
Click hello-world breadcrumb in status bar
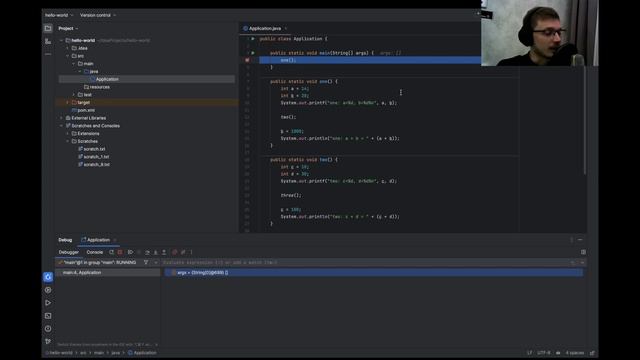60,353
